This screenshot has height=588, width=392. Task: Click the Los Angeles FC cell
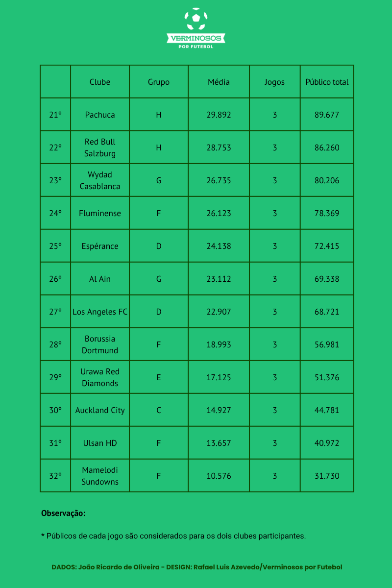(x=100, y=312)
